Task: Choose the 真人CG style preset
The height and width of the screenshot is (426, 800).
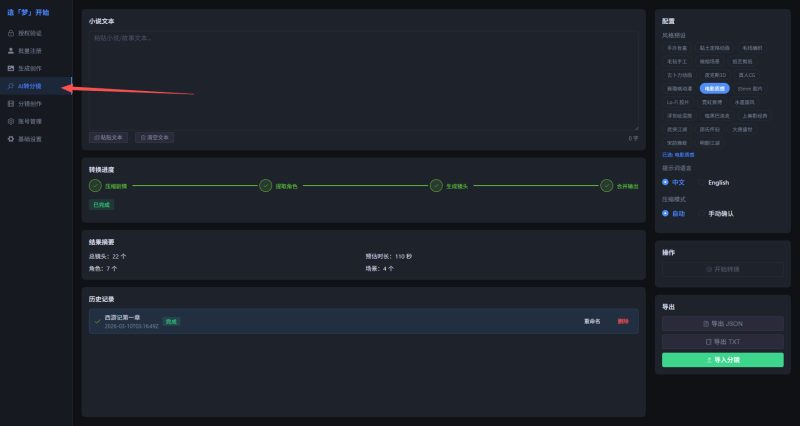Action: (746, 74)
